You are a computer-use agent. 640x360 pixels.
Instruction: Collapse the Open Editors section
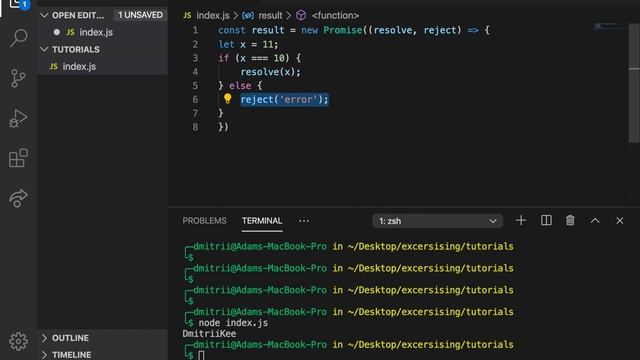tap(44, 15)
